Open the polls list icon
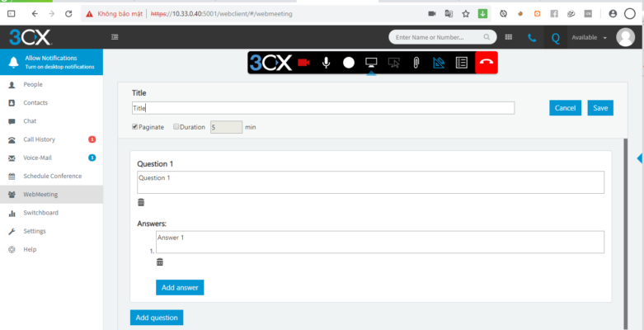The width and height of the screenshot is (644, 330). 462,63
